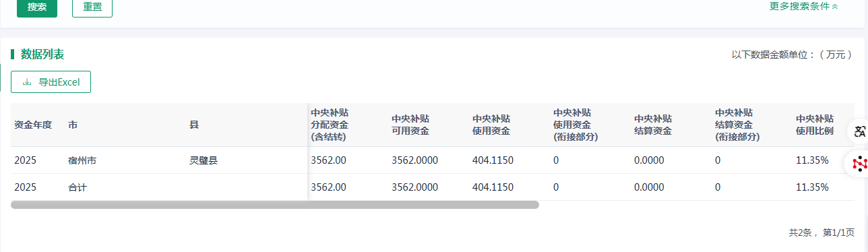Image resolution: width=868 pixels, height=252 pixels.
Task: Click the 中央补贴使用比例 column header
Action: 815,125
